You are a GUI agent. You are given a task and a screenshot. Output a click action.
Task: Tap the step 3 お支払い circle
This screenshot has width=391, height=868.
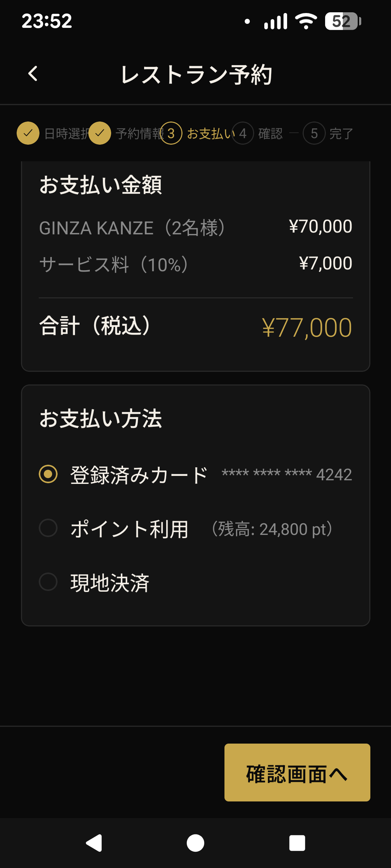pyautogui.click(x=171, y=133)
